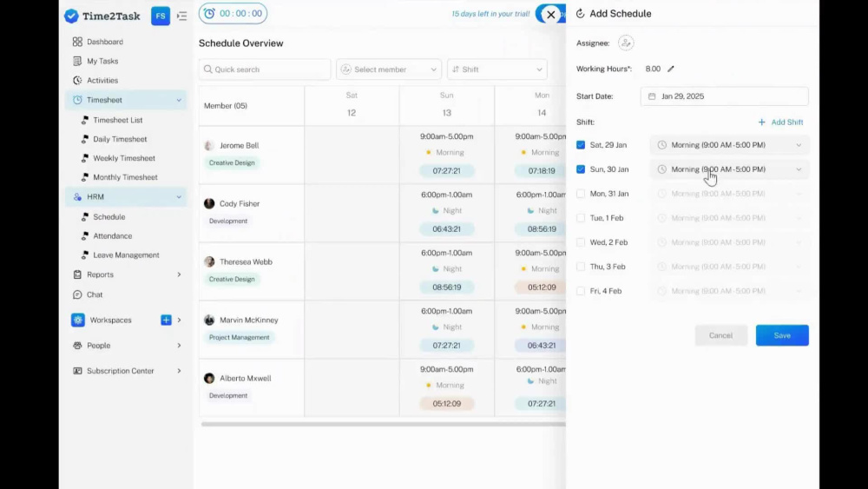Screen dimensions: 868x489
Task: Open the Start Date field
Action: tap(724, 96)
